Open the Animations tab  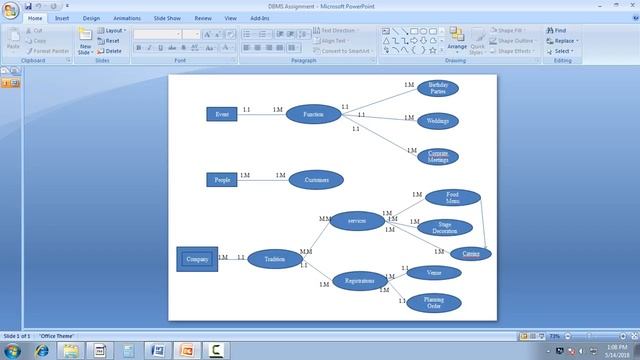click(x=127, y=18)
